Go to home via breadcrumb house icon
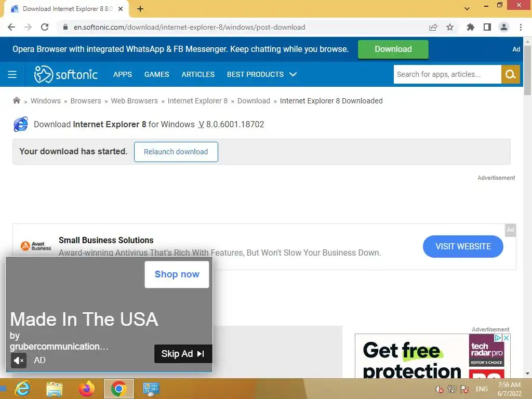 click(16, 100)
